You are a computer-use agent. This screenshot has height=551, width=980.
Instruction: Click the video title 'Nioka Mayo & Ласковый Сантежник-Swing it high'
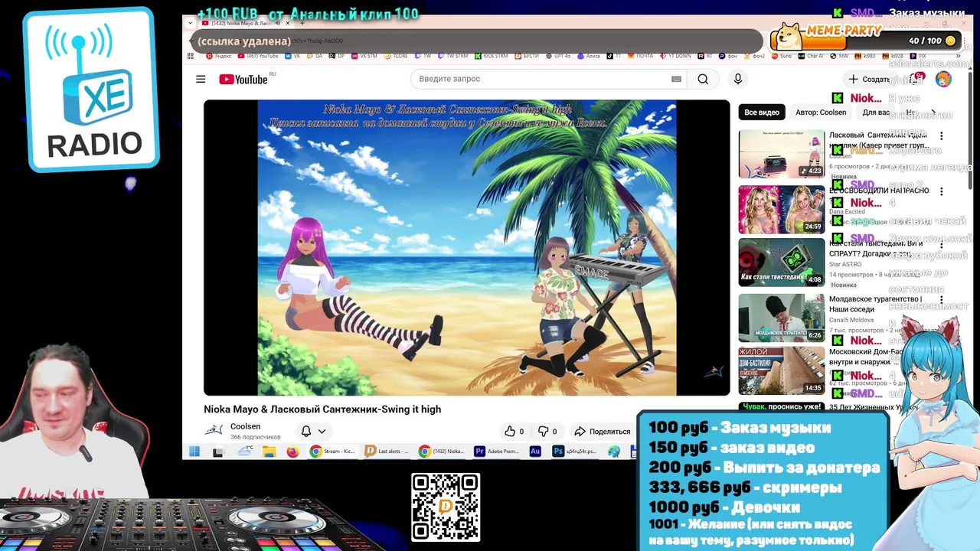[322, 409]
